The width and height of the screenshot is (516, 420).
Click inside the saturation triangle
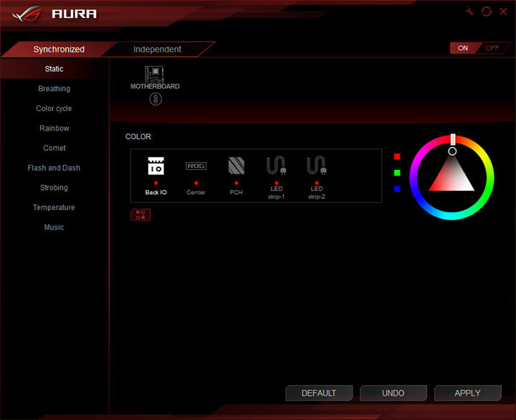[x=451, y=178]
